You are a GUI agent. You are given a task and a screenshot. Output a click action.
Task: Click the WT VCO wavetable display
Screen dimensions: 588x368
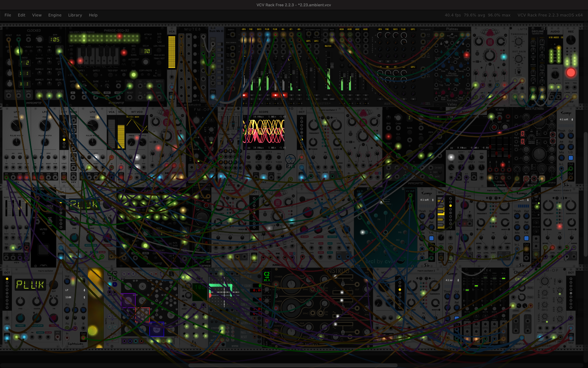pyautogui.click(x=137, y=123)
